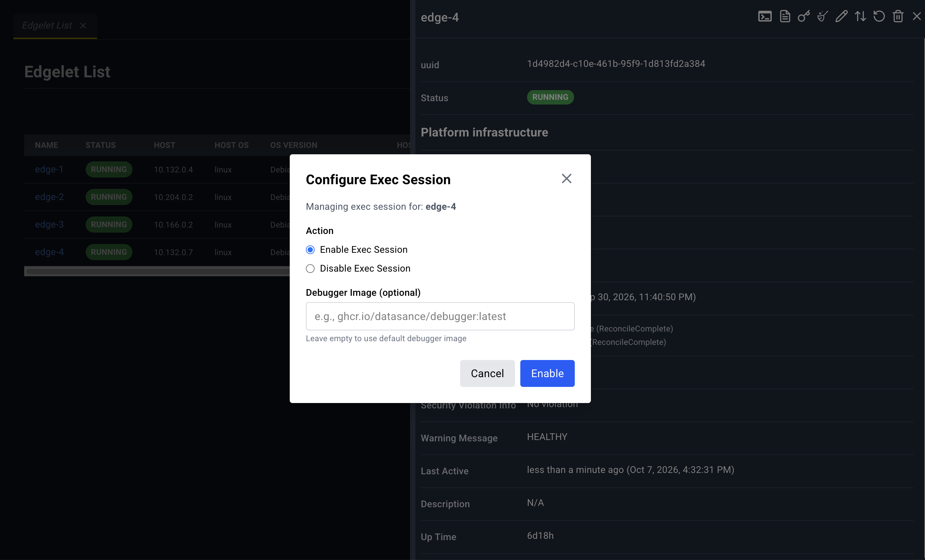Click the trash delete icon for edge-4
The image size is (925, 560).
(898, 16)
